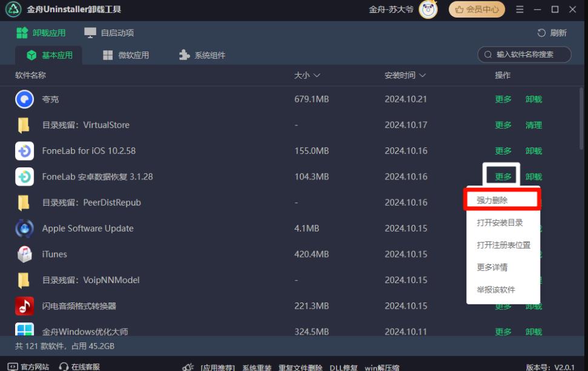Click the iTunes app icon
This screenshot has height=371, width=588.
point(24,254)
